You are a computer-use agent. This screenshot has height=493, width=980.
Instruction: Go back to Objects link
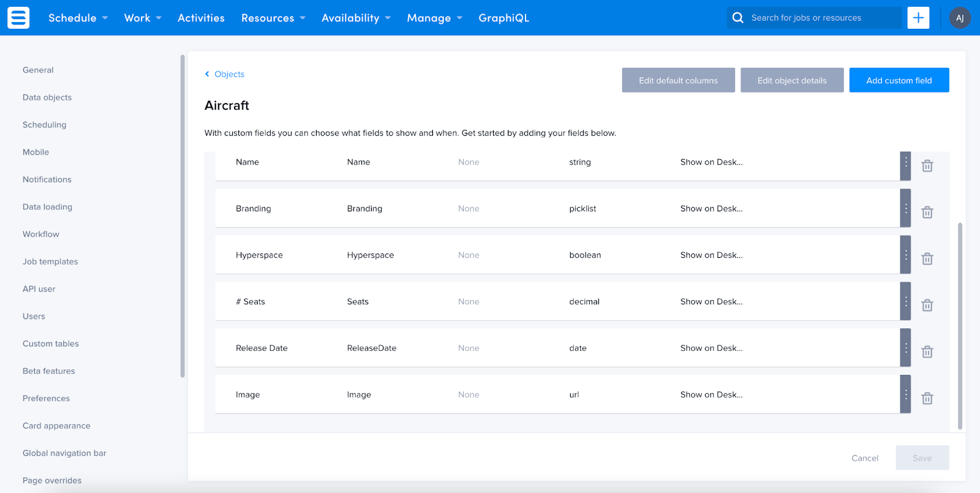coord(229,74)
